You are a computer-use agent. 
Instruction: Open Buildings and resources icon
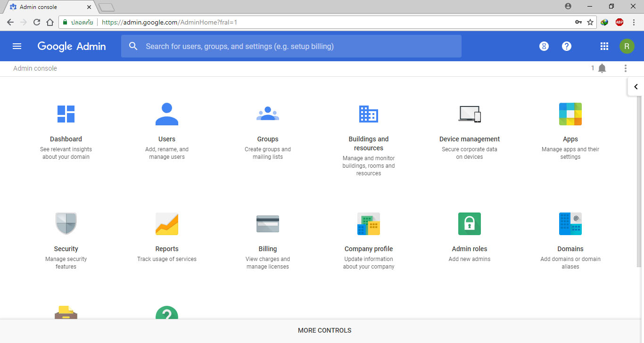[369, 114]
